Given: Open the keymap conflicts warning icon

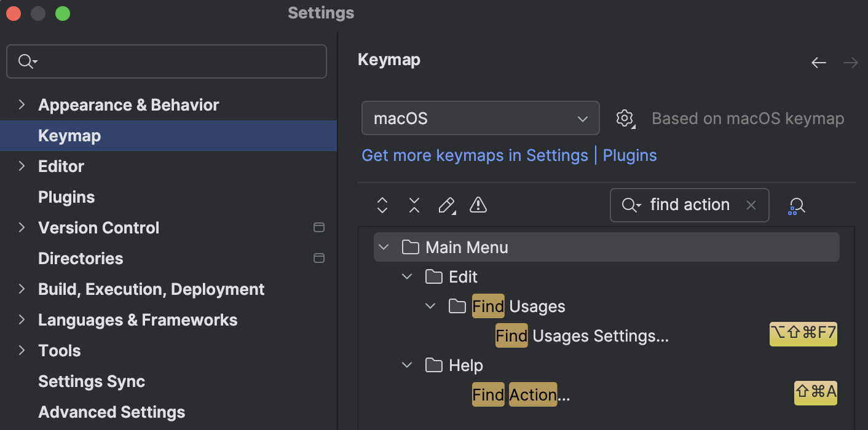Looking at the screenshot, I should [478, 205].
